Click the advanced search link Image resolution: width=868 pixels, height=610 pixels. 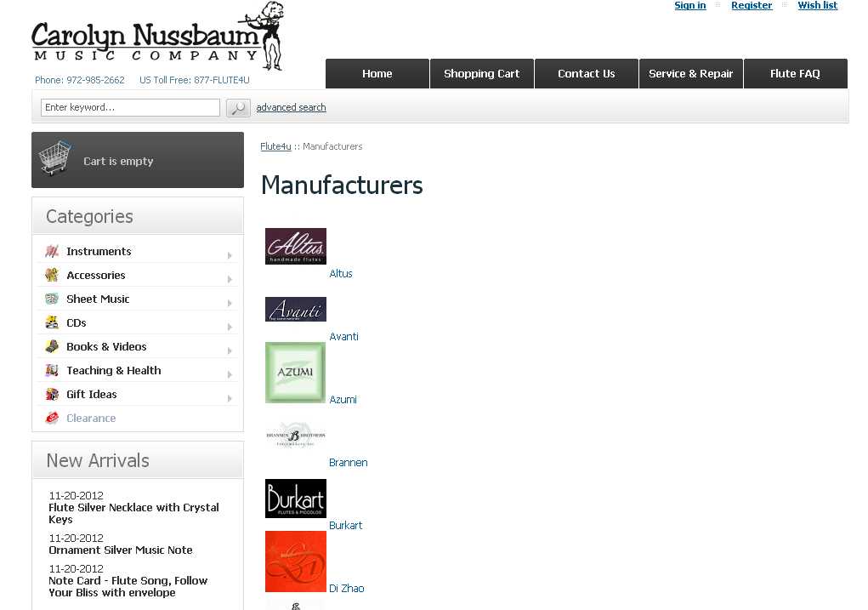291,107
